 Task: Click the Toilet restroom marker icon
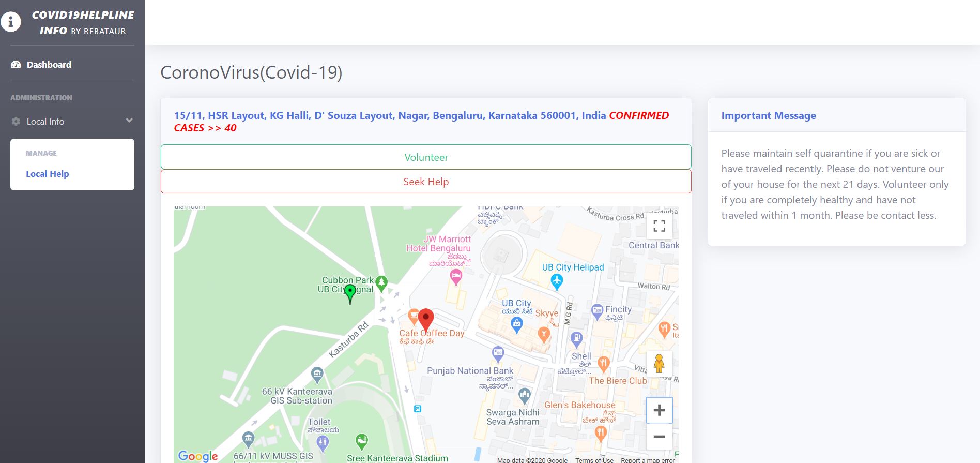pyautogui.click(x=323, y=442)
